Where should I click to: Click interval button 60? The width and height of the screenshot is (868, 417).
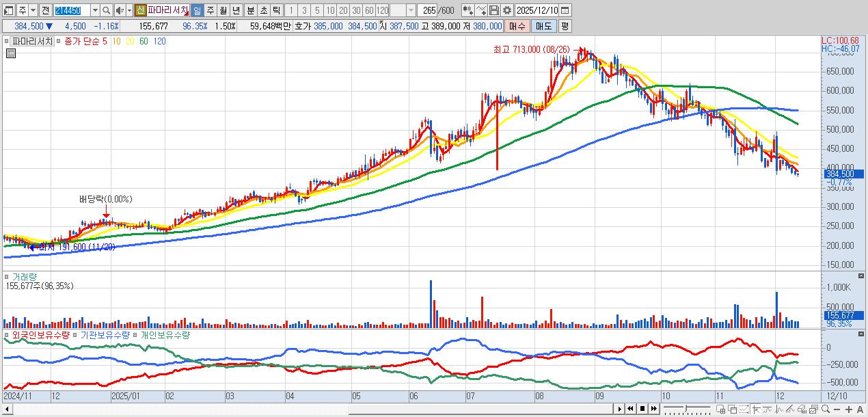(x=368, y=11)
